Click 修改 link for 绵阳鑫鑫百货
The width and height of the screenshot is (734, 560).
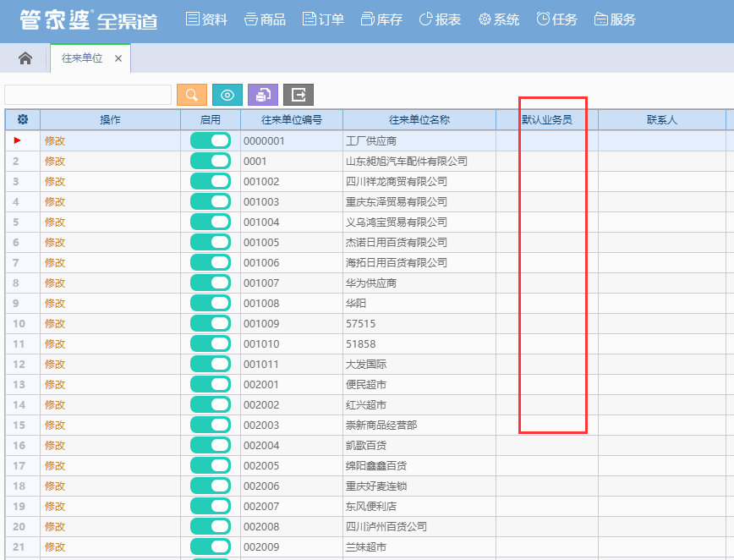click(x=55, y=466)
